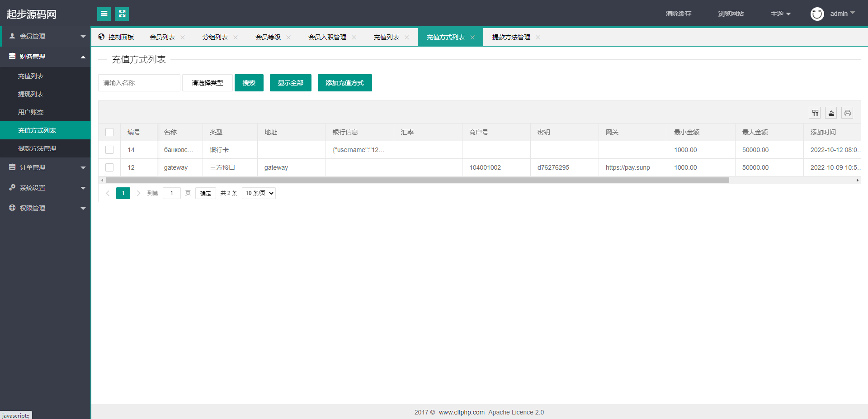Check the checkbox for row 12
Screen dimensions: 868x419
(x=109, y=167)
